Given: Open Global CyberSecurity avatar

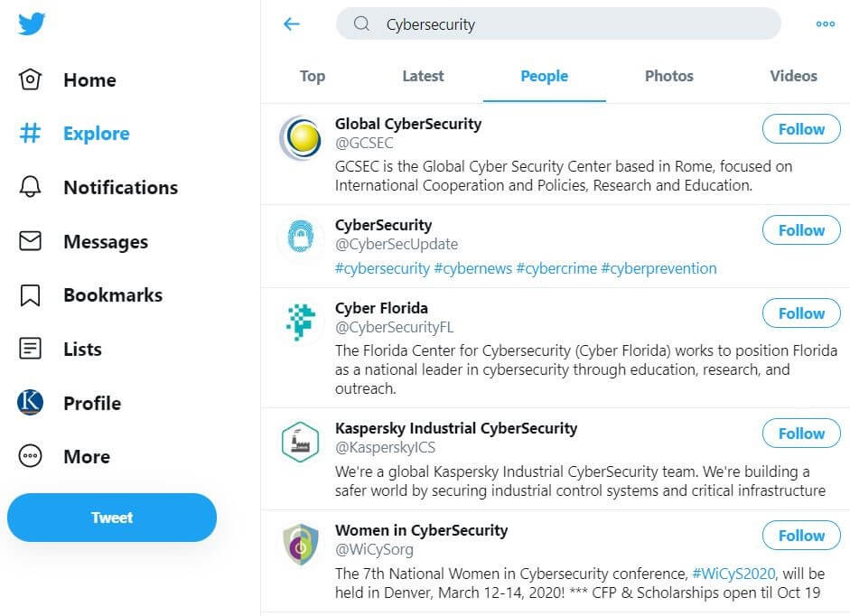Looking at the screenshot, I should click(300, 137).
